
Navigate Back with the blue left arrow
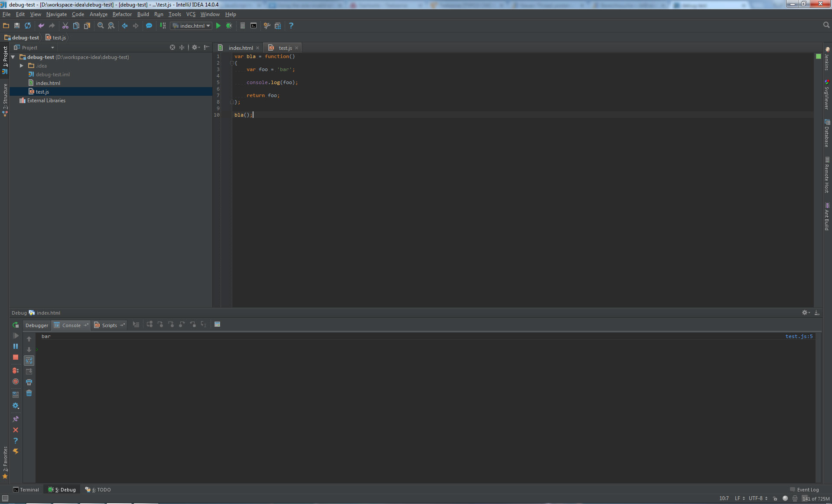[x=125, y=26]
